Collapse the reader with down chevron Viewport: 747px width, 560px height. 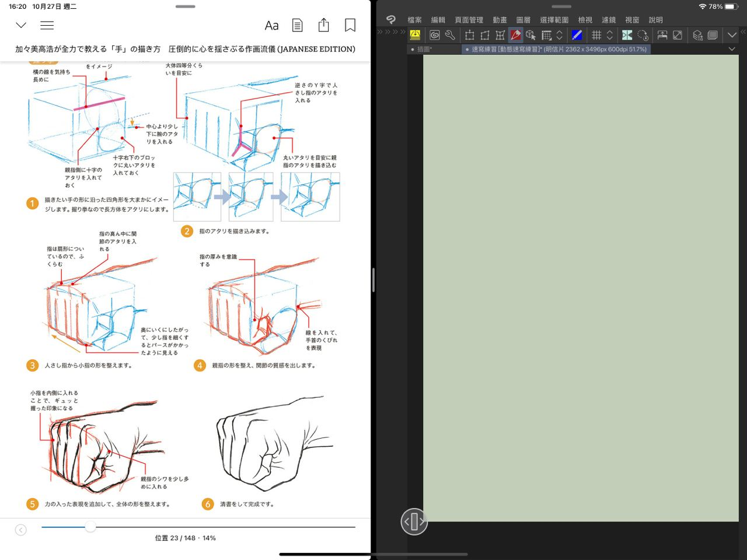[21, 25]
